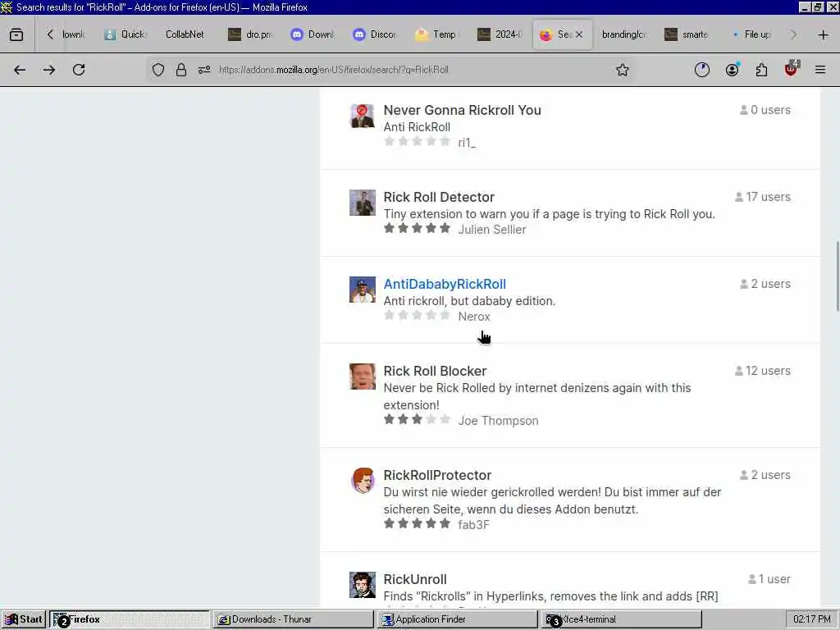Open RickUnroll add-on page
The image size is (840, 630).
point(415,580)
